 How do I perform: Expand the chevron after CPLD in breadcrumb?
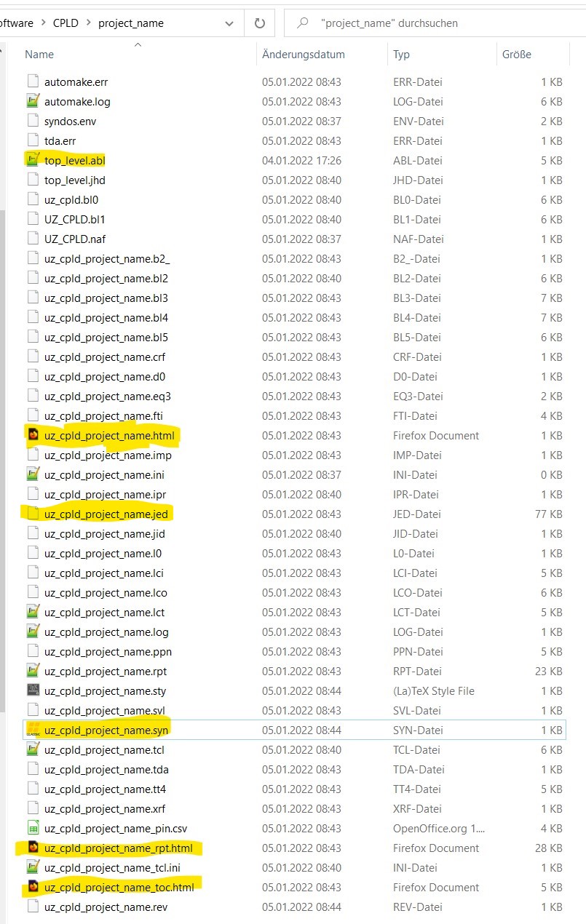click(x=89, y=23)
